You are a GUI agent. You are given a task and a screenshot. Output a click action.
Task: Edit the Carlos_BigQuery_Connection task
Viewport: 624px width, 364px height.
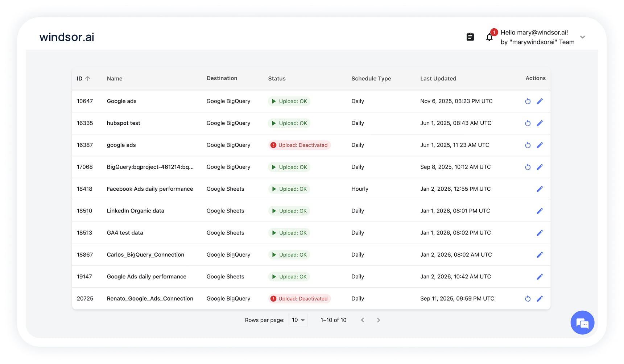coord(540,255)
